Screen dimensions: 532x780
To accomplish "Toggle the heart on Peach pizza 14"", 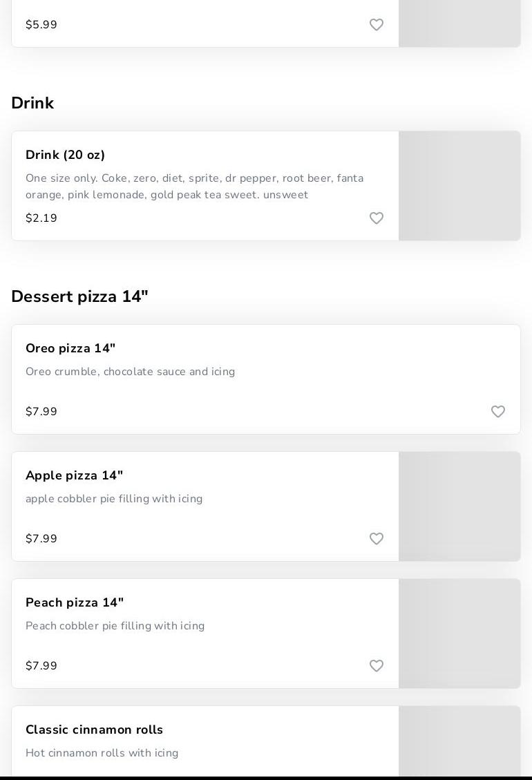I will click(x=377, y=666).
